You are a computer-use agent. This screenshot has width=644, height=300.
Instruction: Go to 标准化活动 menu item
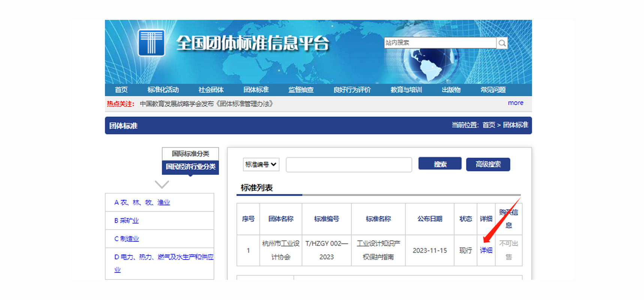[x=163, y=90]
